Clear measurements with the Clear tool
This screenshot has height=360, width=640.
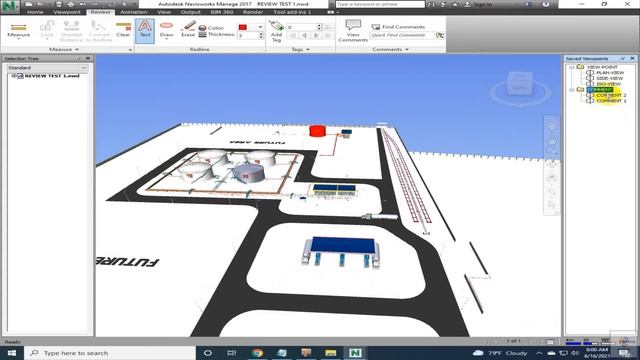[123, 30]
